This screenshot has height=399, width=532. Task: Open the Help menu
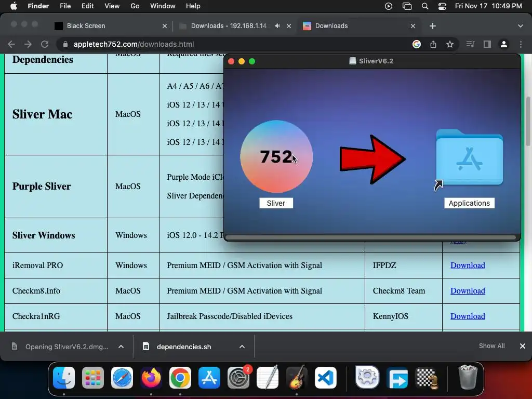[193, 6]
